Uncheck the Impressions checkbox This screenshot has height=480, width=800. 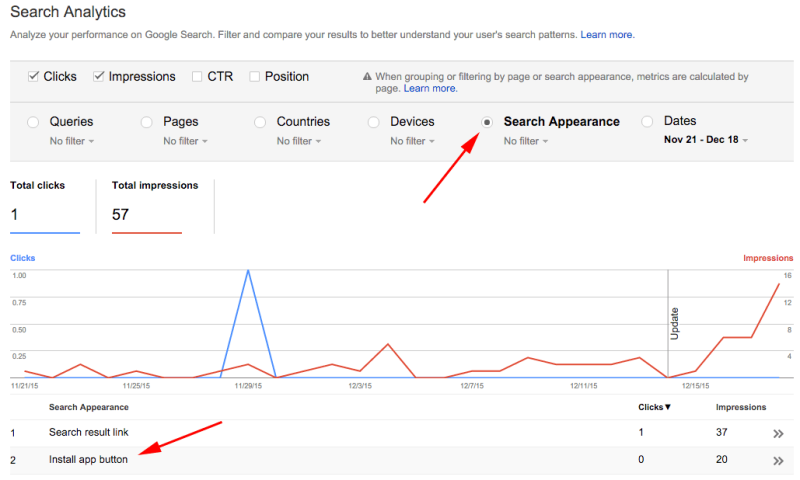pos(99,76)
